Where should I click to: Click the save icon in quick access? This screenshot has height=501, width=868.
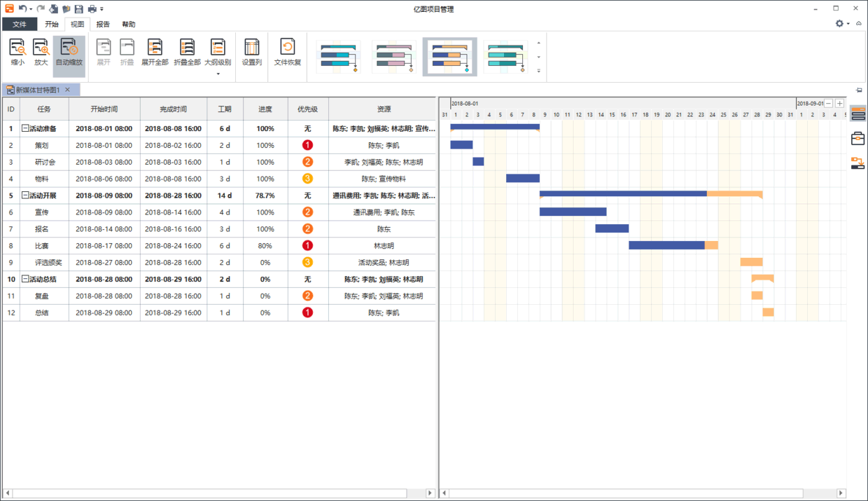click(79, 9)
